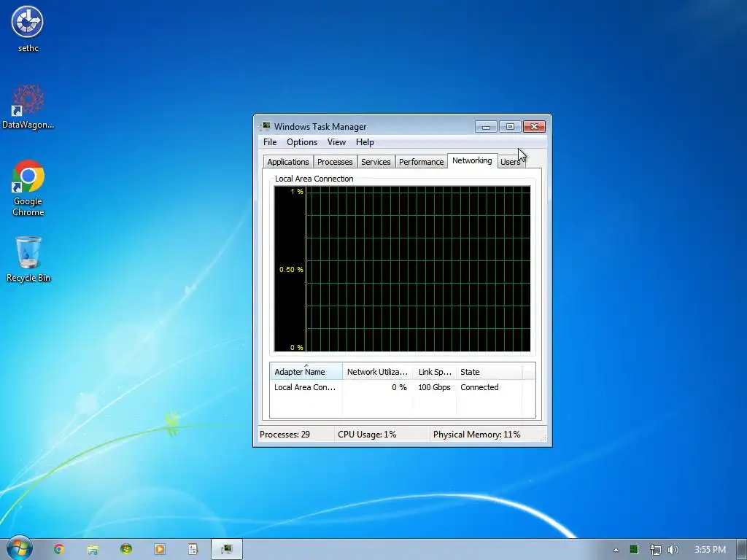The width and height of the screenshot is (747, 560).
Task: Open the DataWagon desktop shortcut
Action: 28,106
